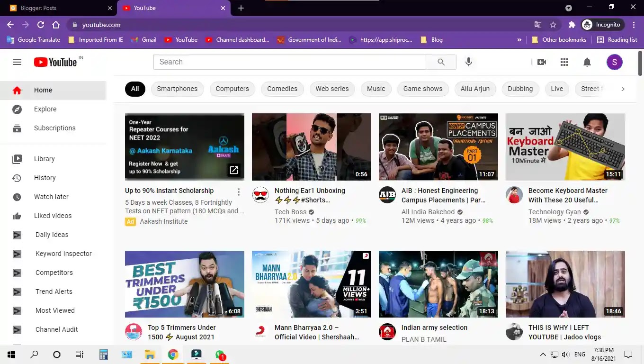Open the Keyword Inspector sidebar link
Viewport: 644px width, 364px height.
pos(63,254)
